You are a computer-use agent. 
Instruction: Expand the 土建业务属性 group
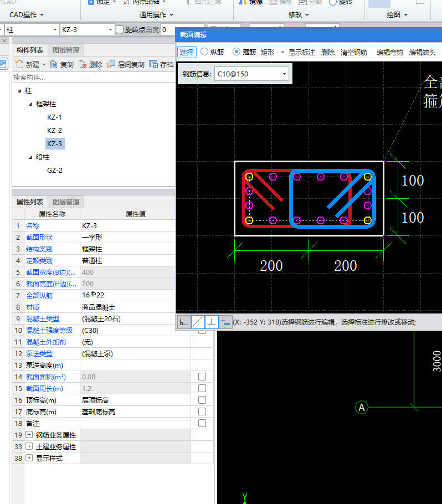coord(29,446)
